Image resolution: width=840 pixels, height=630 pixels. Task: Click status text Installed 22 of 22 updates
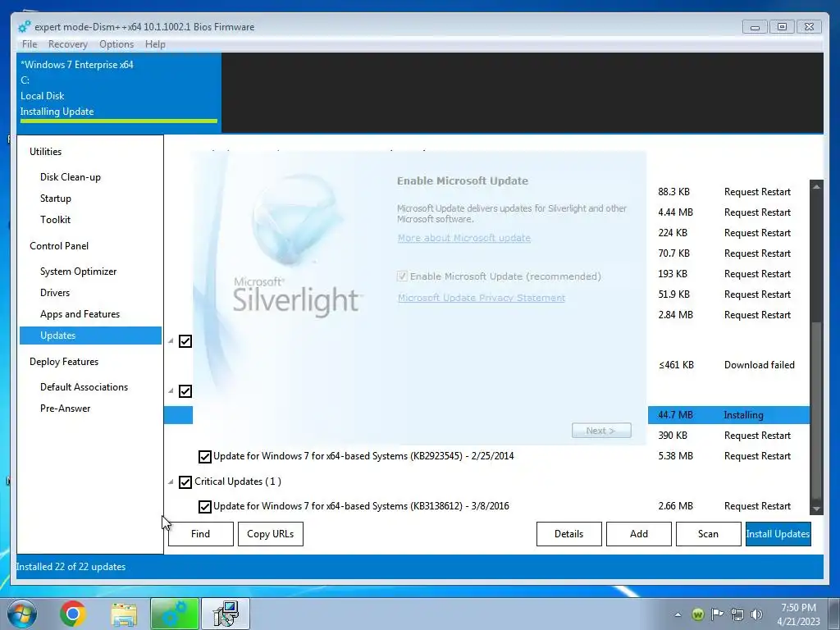[71, 567]
